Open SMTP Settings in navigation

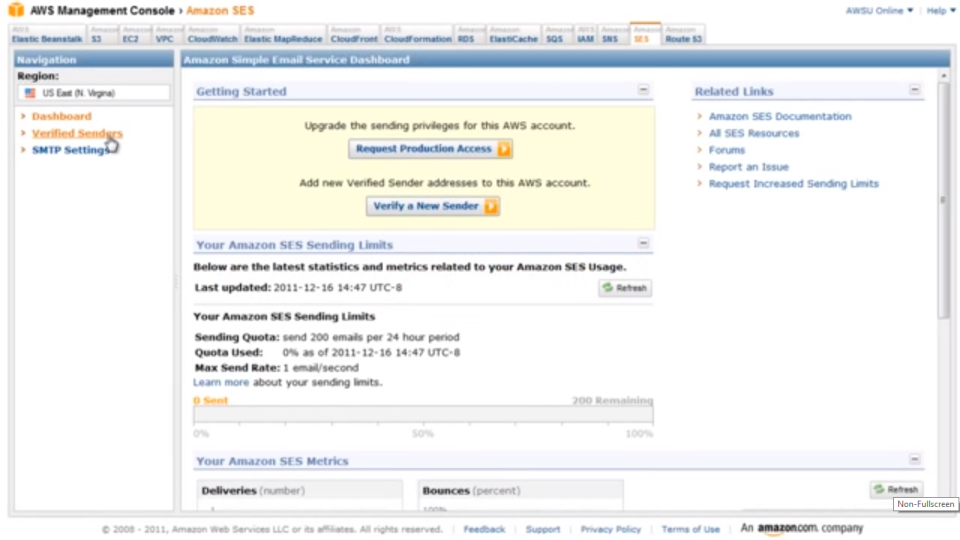[x=70, y=150]
